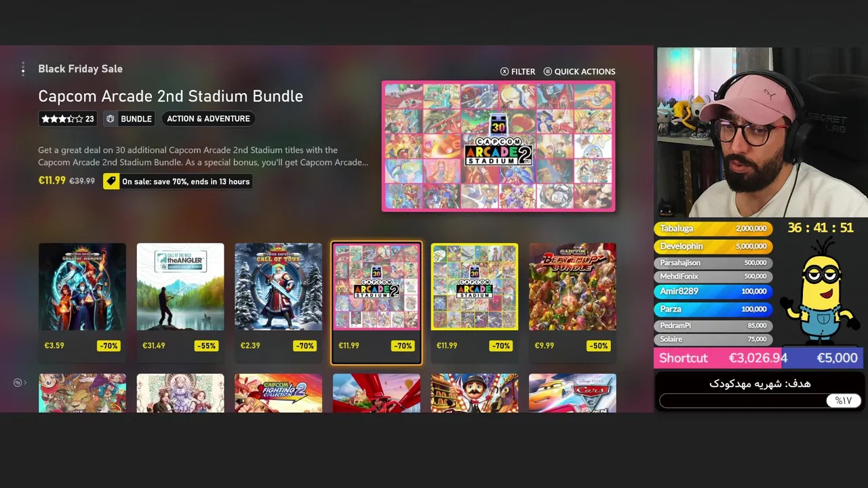868x488 pixels.
Task: Open the anime girls game tile in bottom row
Action: pyautogui.click(x=180, y=393)
